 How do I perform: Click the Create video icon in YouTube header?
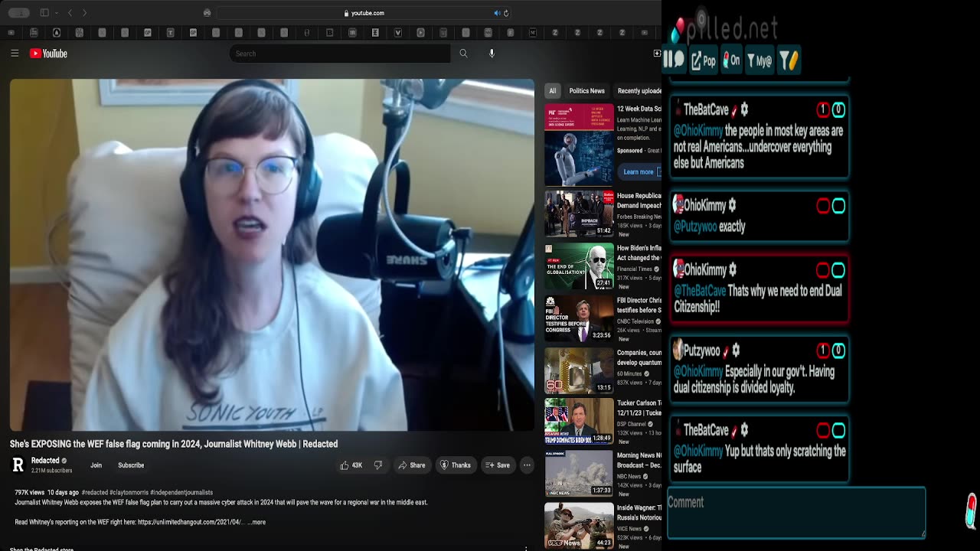point(656,54)
